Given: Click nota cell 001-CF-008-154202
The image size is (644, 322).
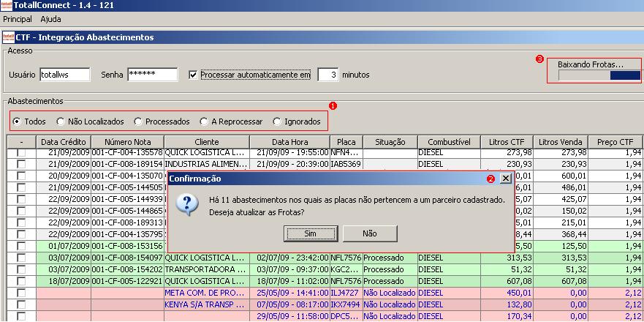Looking at the screenshot, I should (128, 269).
